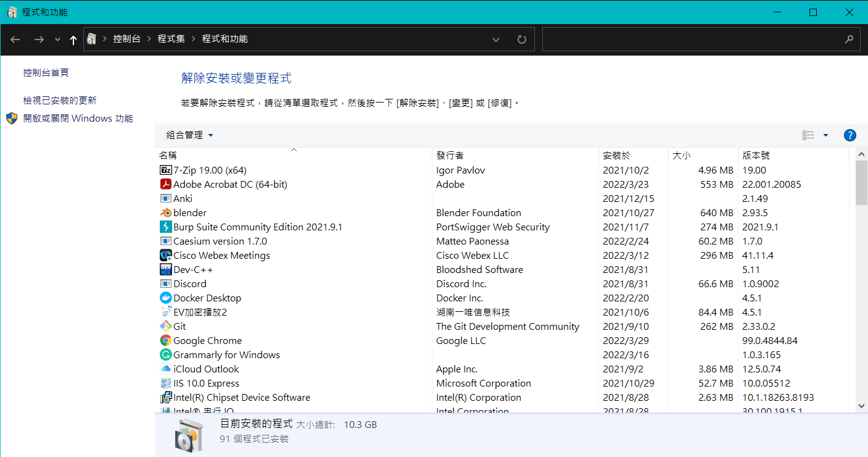Click the Windows features shield icon
The image size is (868, 457).
(12, 119)
